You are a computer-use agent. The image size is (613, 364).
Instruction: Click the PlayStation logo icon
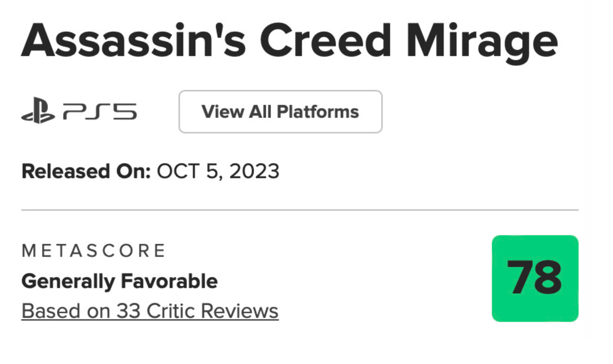pyautogui.click(x=38, y=112)
